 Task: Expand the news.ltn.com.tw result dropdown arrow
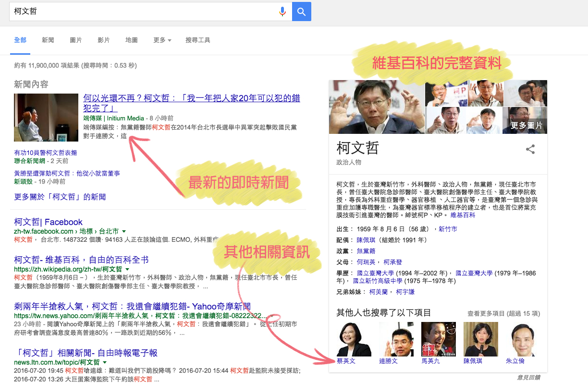tap(105, 362)
